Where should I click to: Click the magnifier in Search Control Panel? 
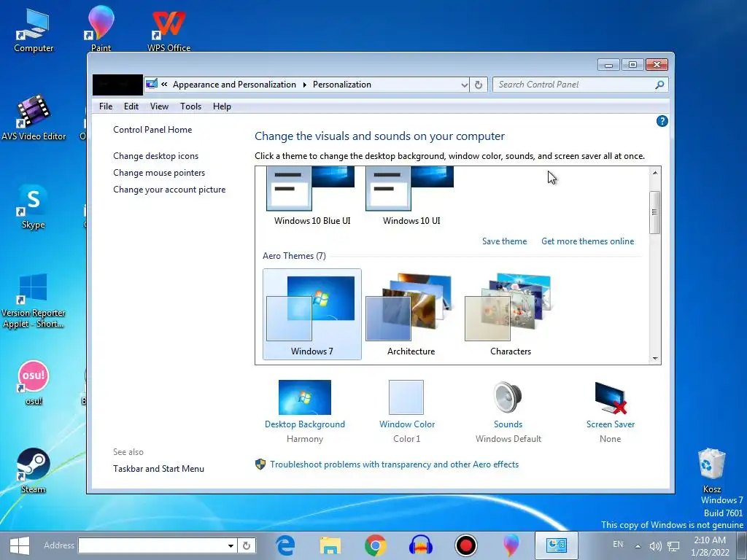coord(659,85)
